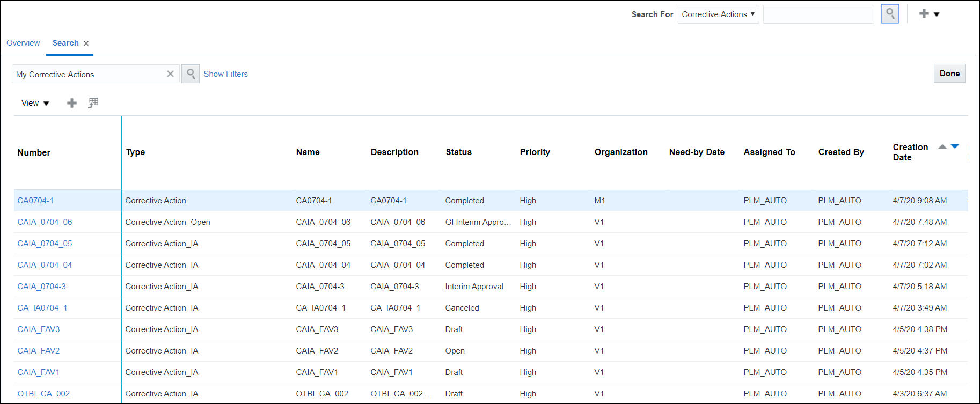Open the create menu dropdown arrow
The height and width of the screenshot is (404, 980).
[x=937, y=14]
